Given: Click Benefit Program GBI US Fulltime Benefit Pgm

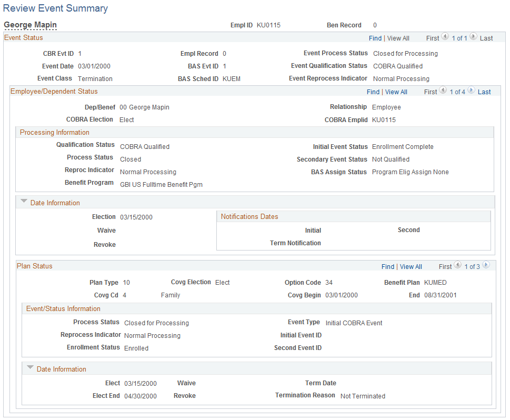Looking at the screenshot, I should pyautogui.click(x=161, y=184).
